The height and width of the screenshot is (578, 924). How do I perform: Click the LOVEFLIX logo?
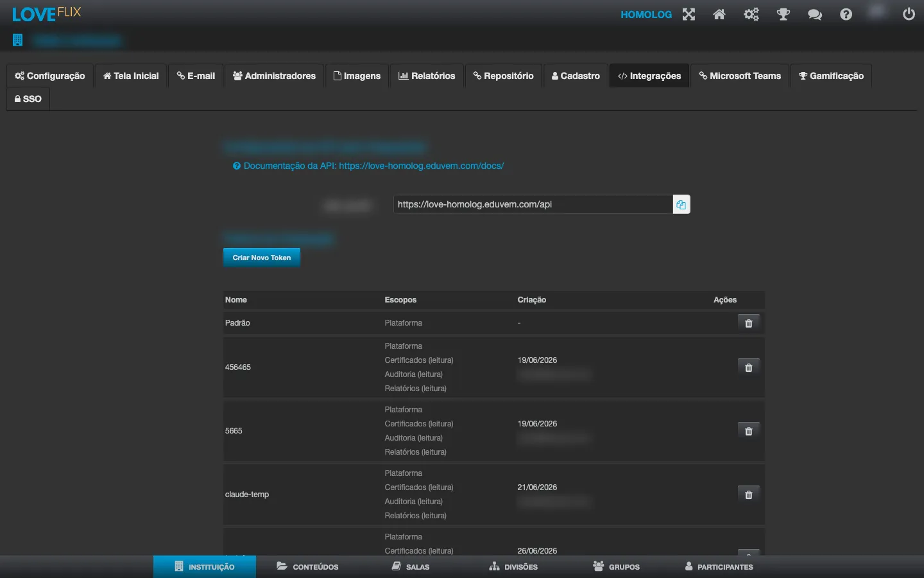pos(47,13)
